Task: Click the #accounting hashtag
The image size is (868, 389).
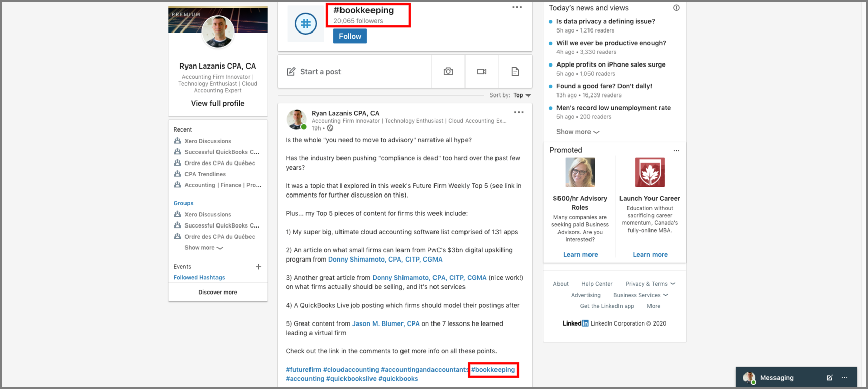Action: coord(305,379)
